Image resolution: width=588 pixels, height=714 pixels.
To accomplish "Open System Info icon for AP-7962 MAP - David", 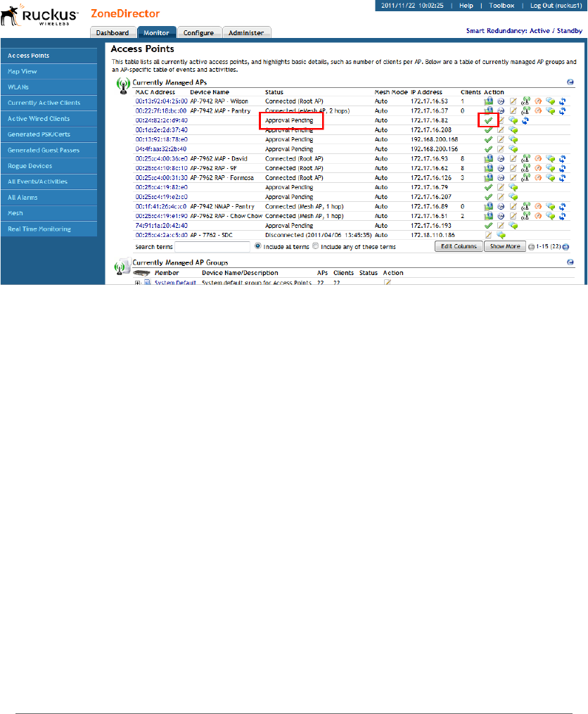I will coord(488,158).
